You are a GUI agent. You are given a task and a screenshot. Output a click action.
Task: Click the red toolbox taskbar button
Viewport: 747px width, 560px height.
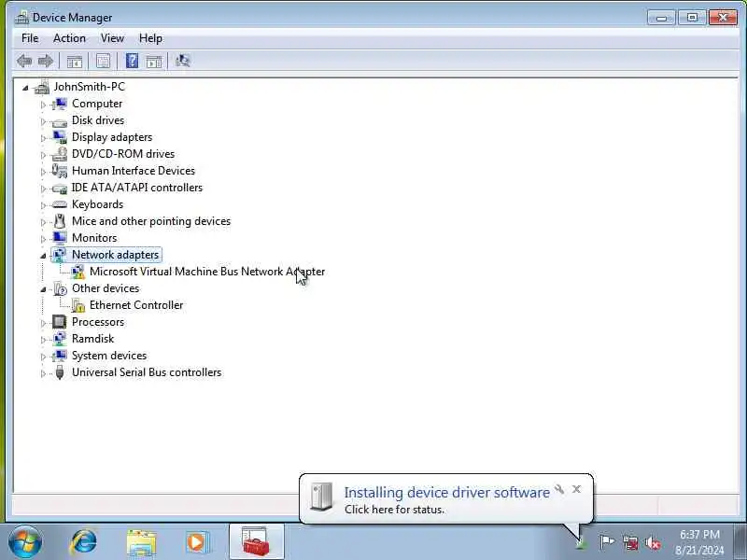tap(256, 541)
